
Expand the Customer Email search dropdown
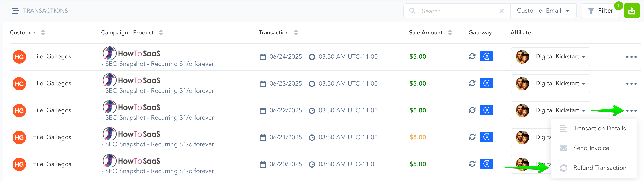[x=543, y=11]
